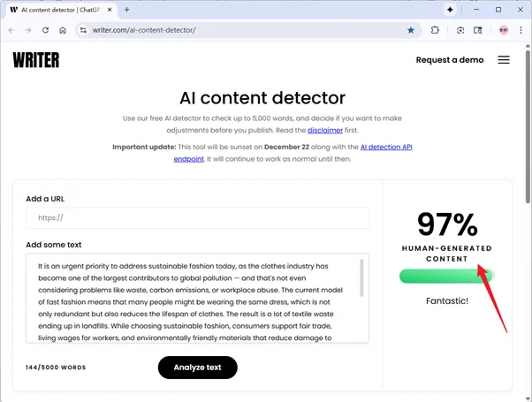Open the hamburger menu on Writer site

504,60
